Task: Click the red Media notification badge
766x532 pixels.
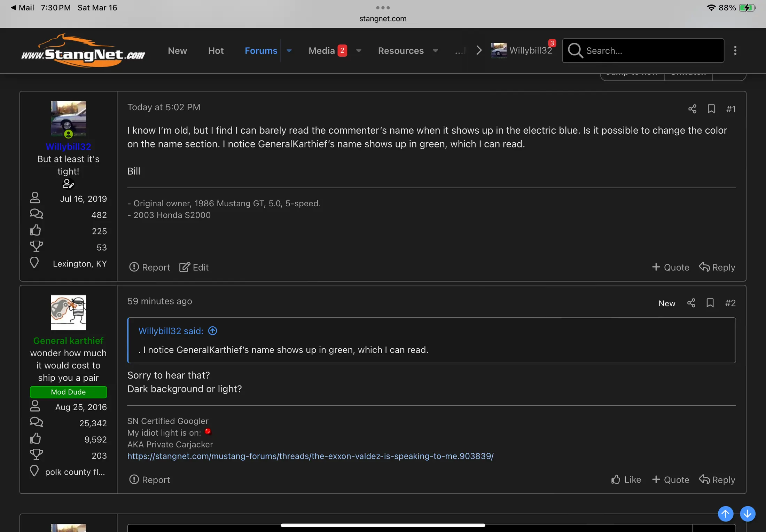Action: tap(342, 50)
